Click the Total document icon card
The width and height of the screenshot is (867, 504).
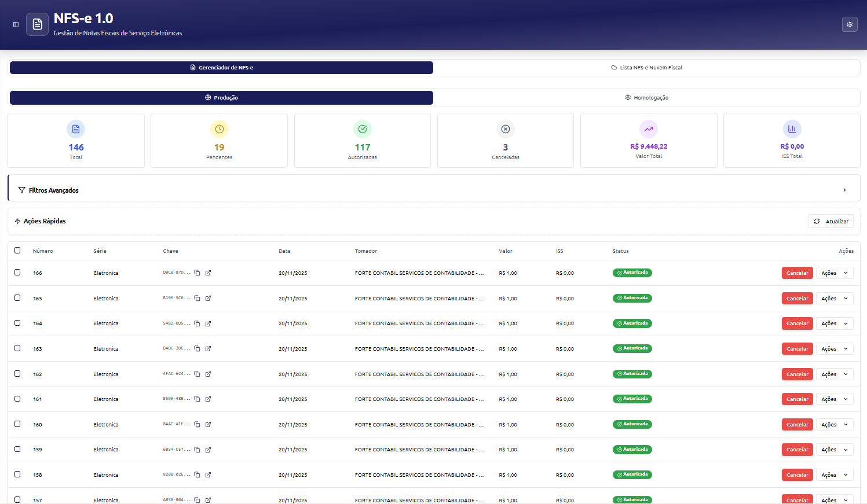76,129
